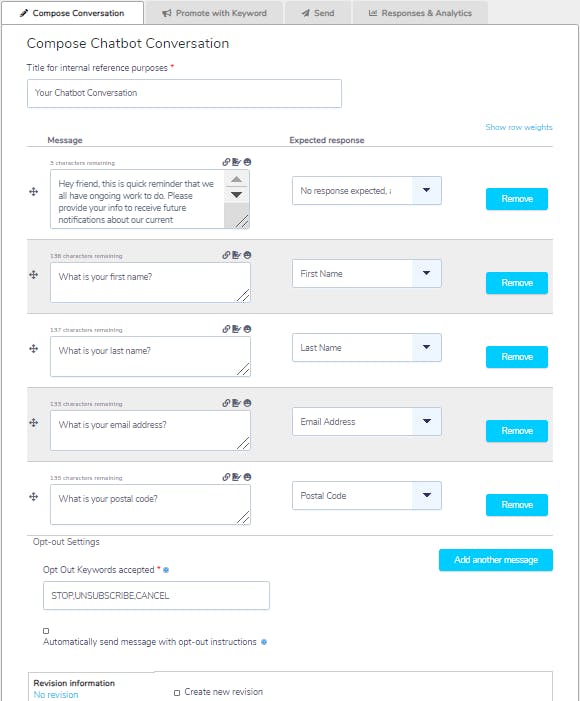This screenshot has width=580, height=701.
Task: Open emoji picker for first name message
Action: (247, 255)
